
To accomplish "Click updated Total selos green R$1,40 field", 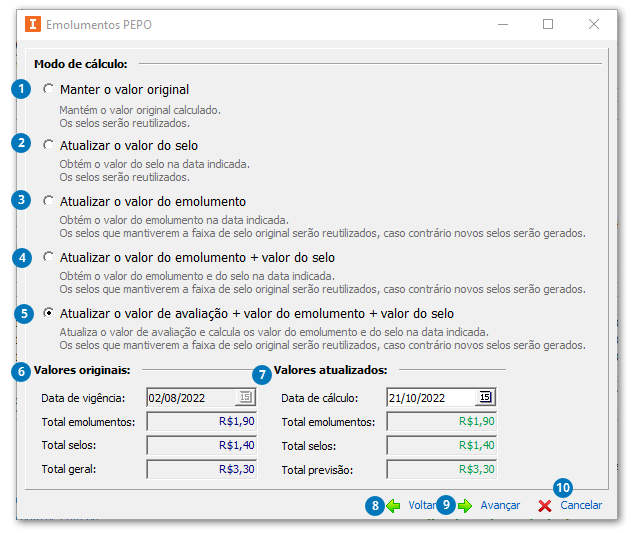I will 442,445.
